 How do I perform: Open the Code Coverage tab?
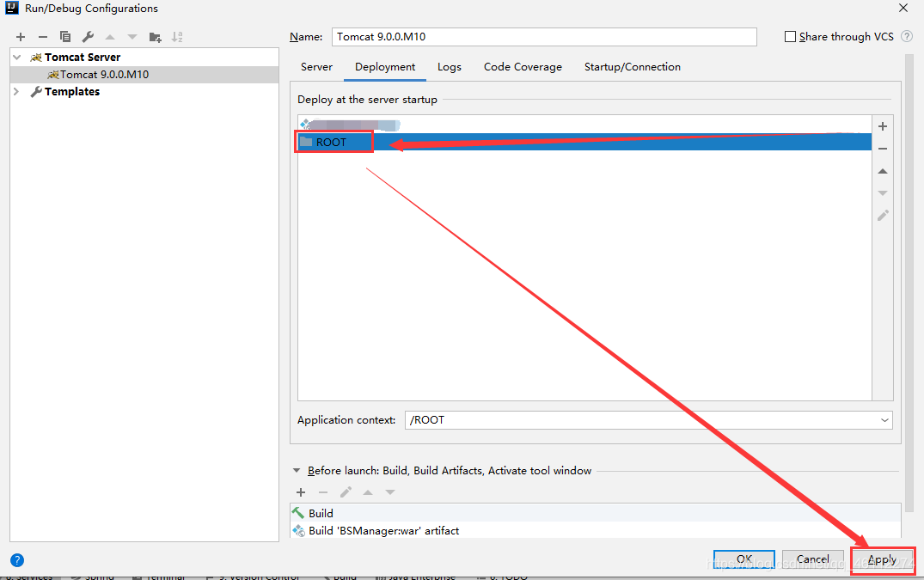[x=523, y=67]
